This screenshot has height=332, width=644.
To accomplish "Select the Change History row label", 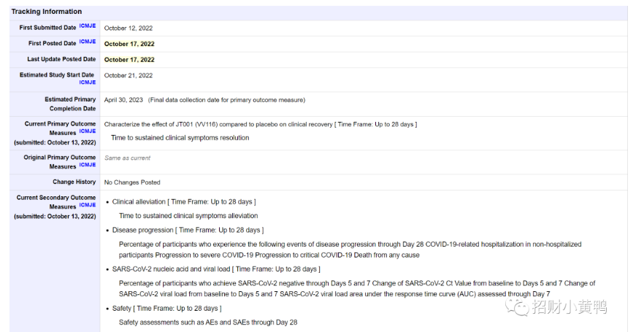I will [x=74, y=182].
